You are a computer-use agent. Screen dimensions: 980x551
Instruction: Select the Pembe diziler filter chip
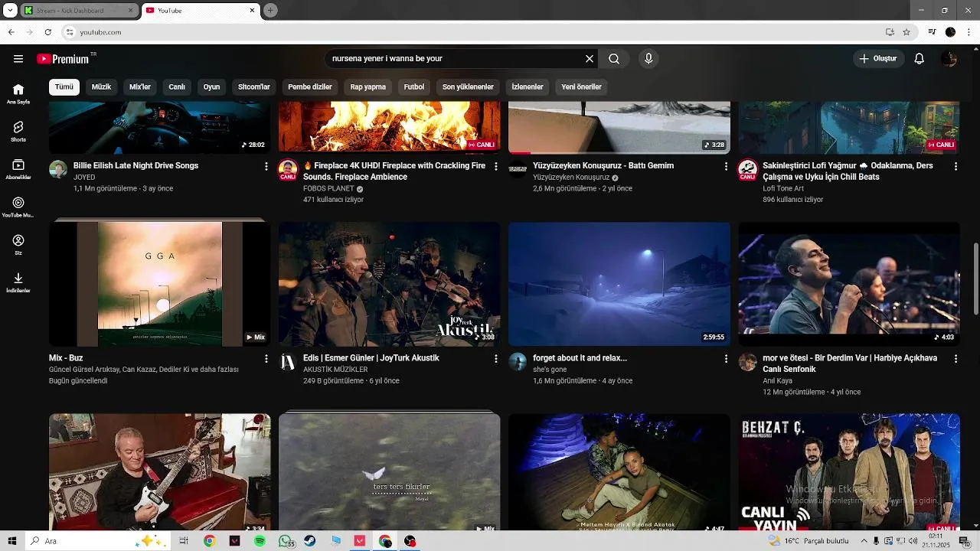pos(310,86)
